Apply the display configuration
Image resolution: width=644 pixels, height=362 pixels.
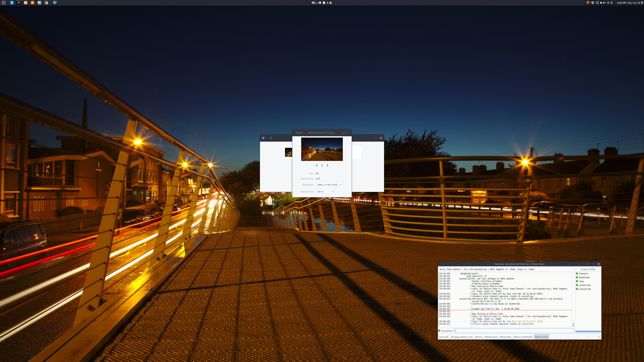345,133
